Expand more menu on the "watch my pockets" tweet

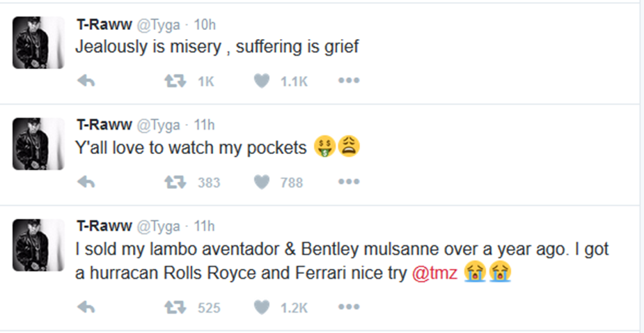[349, 183]
